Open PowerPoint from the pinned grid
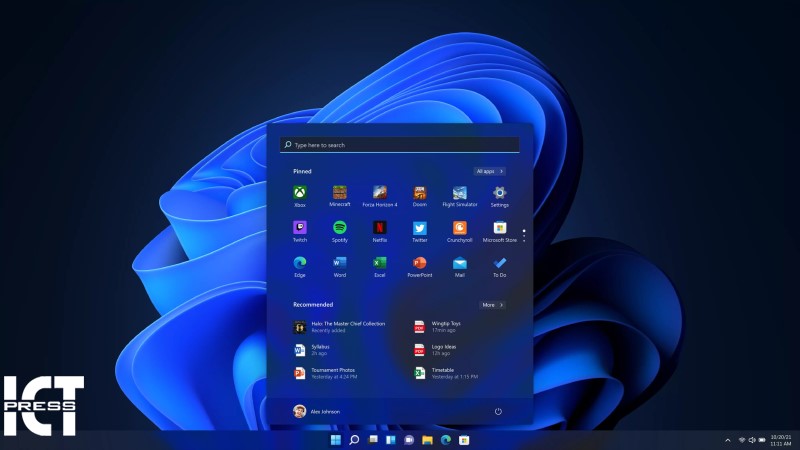 tap(419, 263)
